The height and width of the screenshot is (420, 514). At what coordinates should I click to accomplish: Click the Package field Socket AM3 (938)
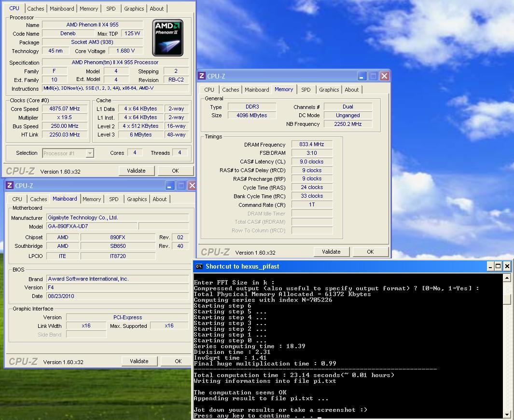(x=93, y=42)
